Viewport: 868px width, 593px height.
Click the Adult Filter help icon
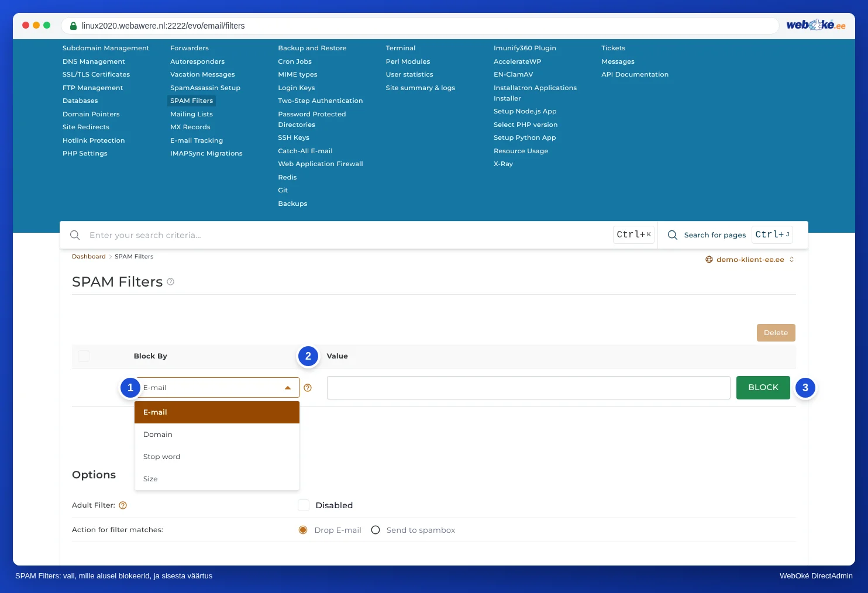tap(123, 505)
